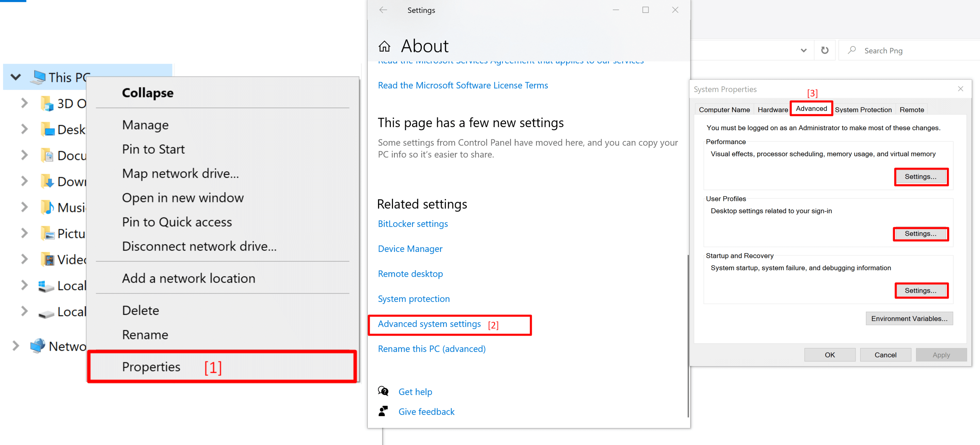Image resolution: width=980 pixels, height=445 pixels.
Task: Click the Environment Variables button
Action: coord(909,319)
